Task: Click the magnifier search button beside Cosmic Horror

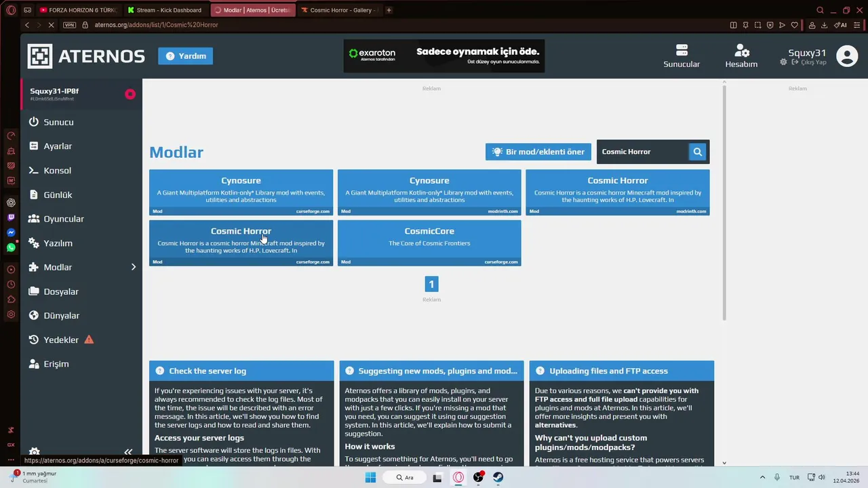Action: pos(697,152)
